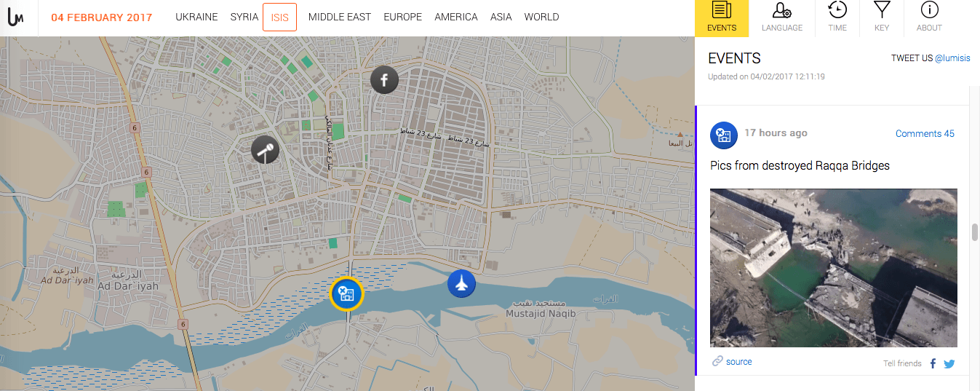Click the '17 hours ago' timestamp
This screenshot has height=391, width=980.
coord(776,133)
